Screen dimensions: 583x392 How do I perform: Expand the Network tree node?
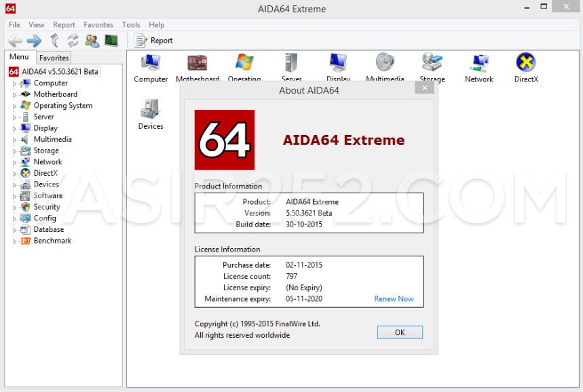pyautogui.click(x=14, y=162)
